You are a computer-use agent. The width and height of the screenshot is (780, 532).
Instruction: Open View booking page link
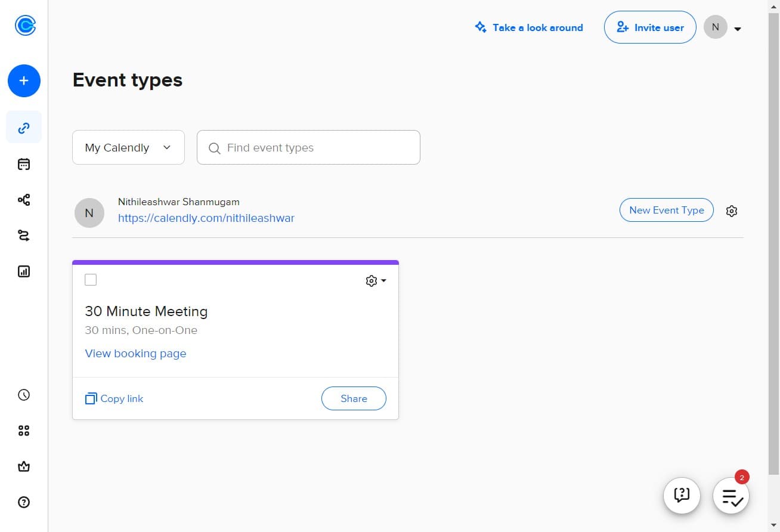tap(135, 353)
